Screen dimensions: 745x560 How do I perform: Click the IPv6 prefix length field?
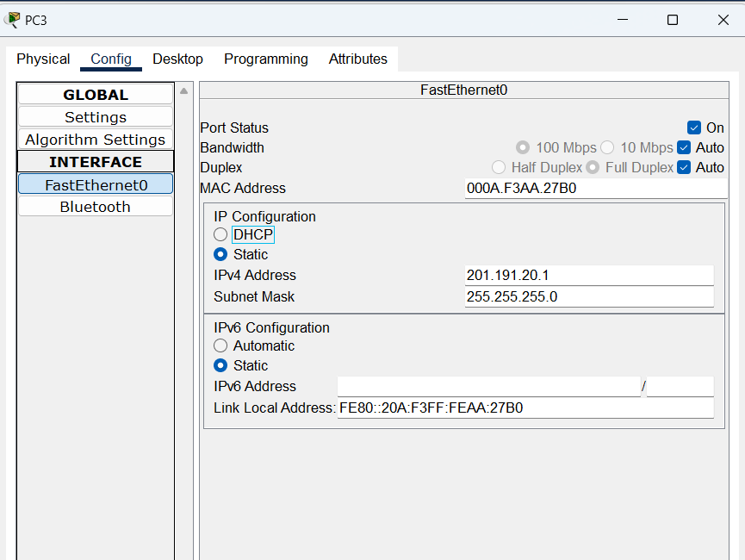680,387
